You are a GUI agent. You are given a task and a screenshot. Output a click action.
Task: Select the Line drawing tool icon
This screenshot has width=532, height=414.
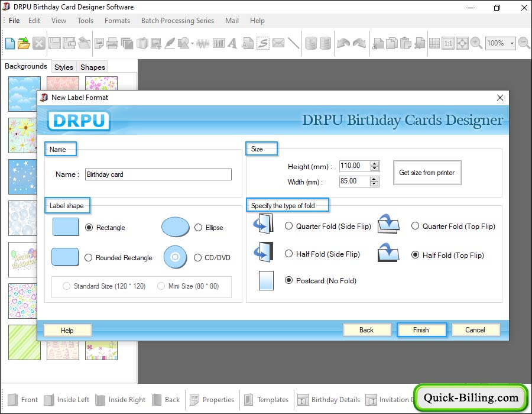point(293,43)
